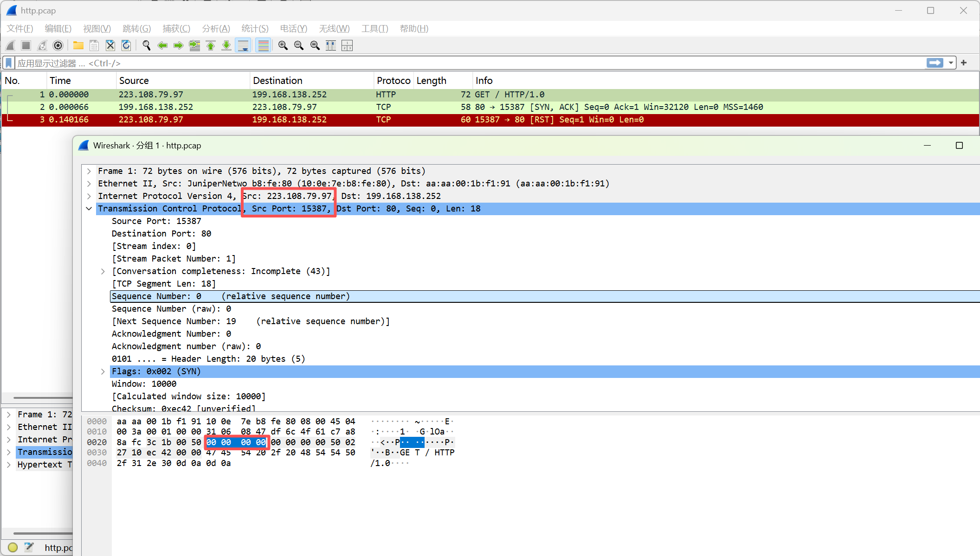Expand the Frame 1 tree row
980x556 pixels.
coord(89,171)
